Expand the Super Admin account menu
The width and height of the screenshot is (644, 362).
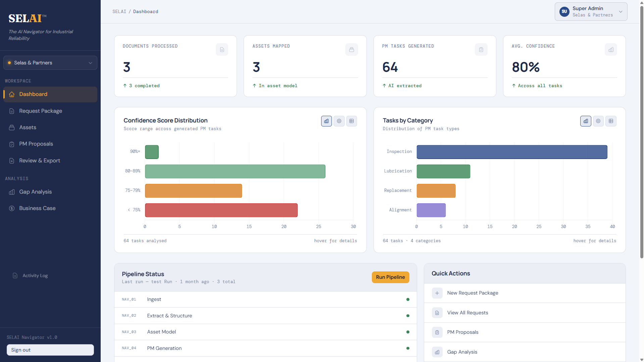point(591,11)
